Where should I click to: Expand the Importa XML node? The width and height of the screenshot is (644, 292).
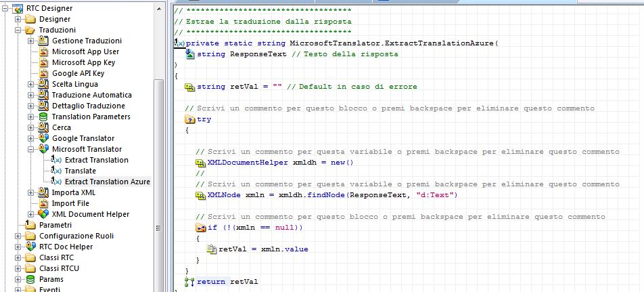click(x=31, y=192)
